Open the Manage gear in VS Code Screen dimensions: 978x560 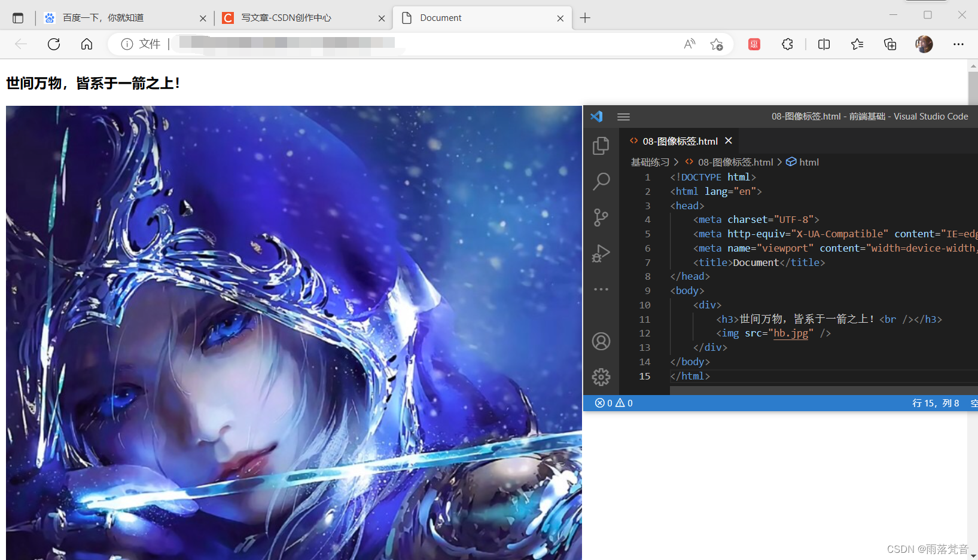point(601,377)
